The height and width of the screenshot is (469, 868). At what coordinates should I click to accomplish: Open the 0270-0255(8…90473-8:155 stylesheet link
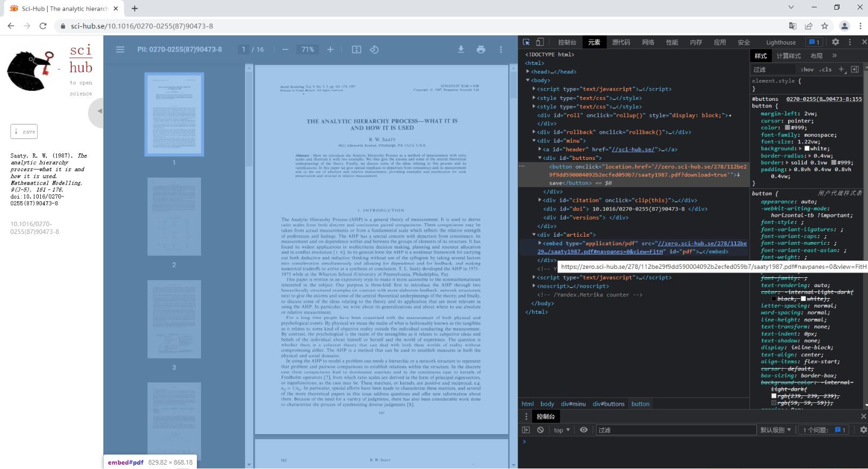824,99
